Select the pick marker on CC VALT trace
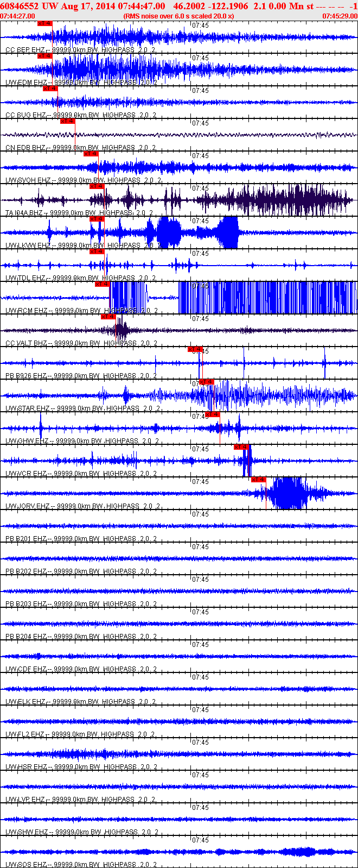Screen dimensions: 358x868 click(x=108, y=317)
